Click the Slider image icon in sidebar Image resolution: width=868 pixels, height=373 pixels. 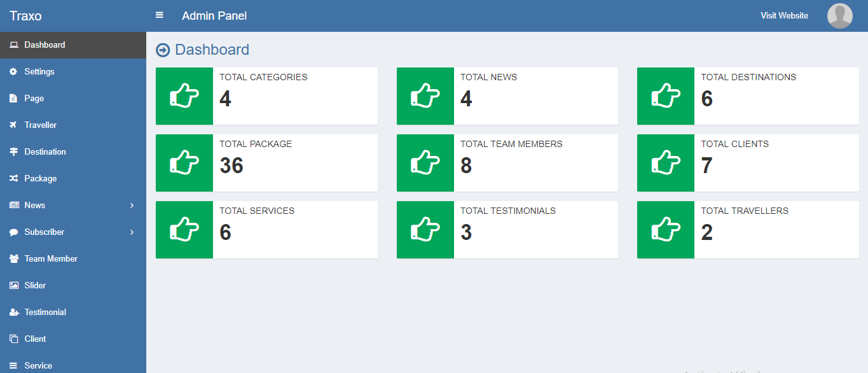[13, 286]
